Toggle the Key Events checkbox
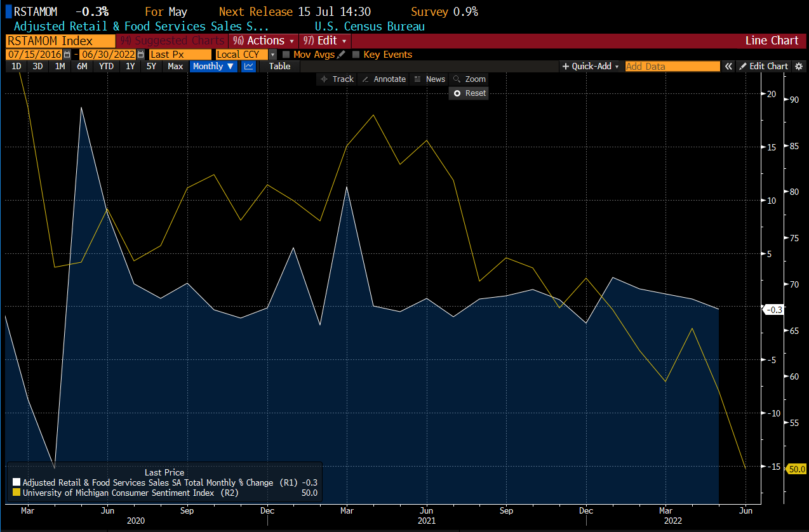Image resolution: width=809 pixels, height=532 pixels. [356, 55]
